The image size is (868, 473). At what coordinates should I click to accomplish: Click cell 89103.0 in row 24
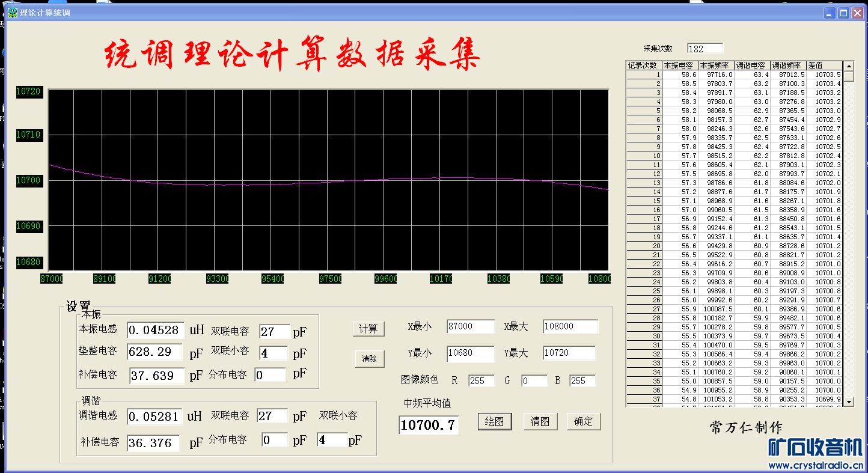tap(788, 282)
